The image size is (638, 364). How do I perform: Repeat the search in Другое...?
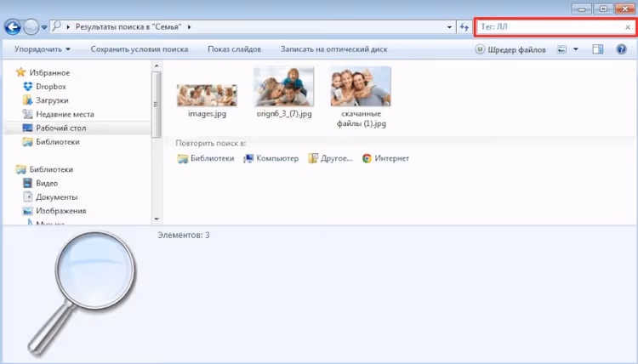pyautogui.click(x=330, y=159)
